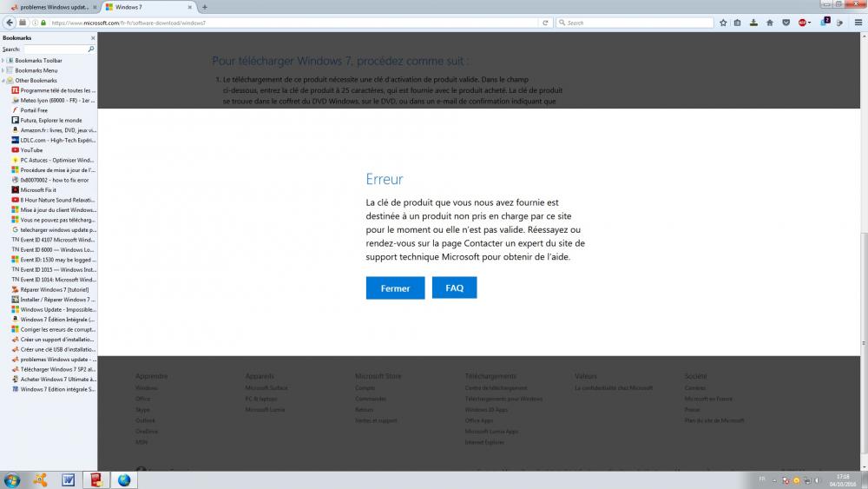Open the Downloads arrow icon

click(753, 23)
